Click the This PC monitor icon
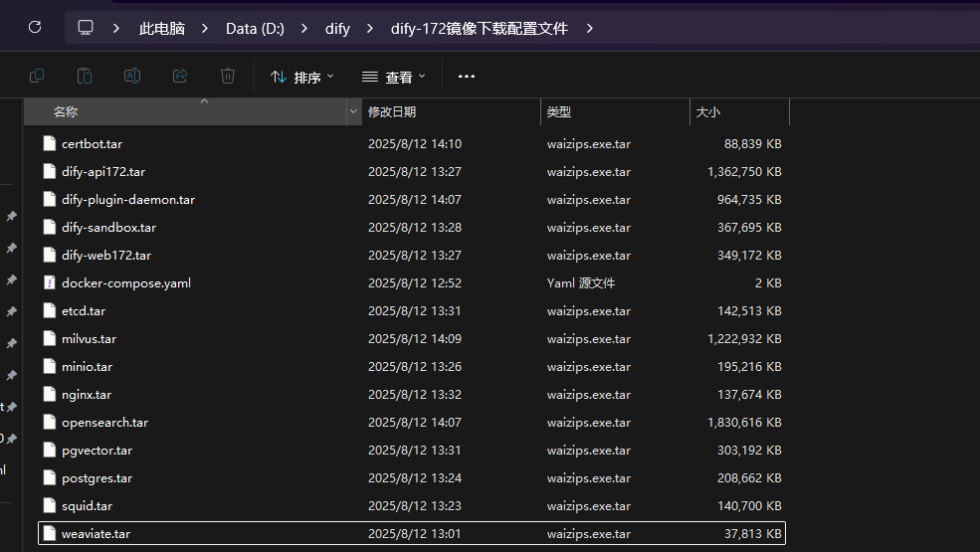This screenshot has width=980, height=552. 85,28
